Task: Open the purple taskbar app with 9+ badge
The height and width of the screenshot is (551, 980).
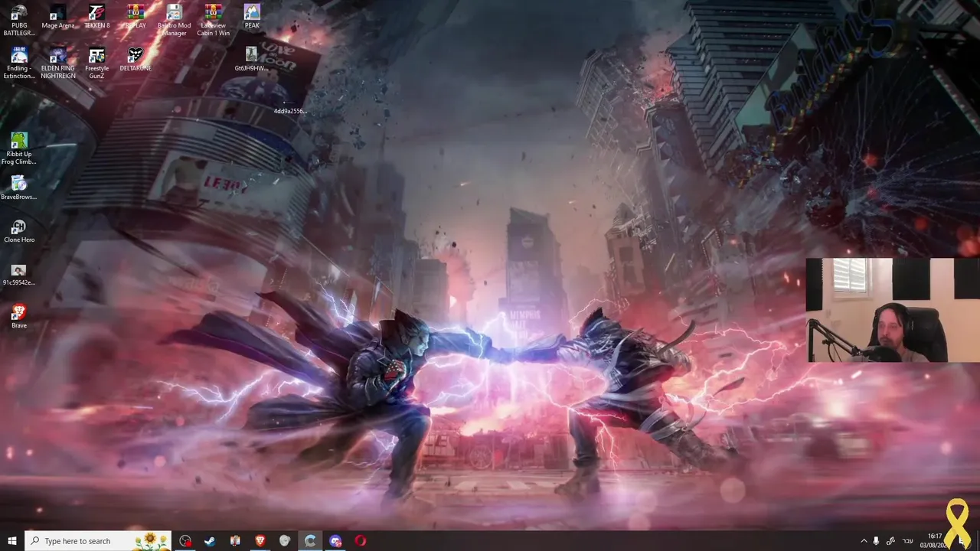Action: click(335, 541)
